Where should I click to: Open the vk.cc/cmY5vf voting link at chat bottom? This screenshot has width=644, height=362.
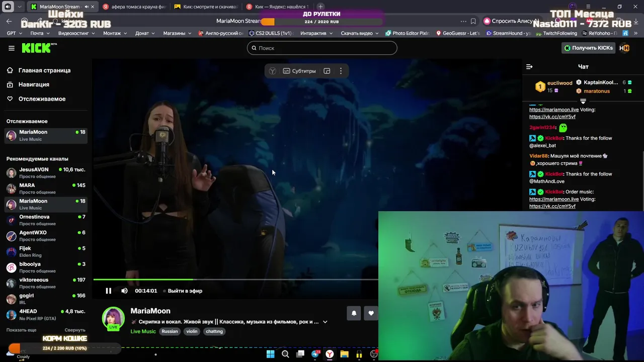coord(552,206)
